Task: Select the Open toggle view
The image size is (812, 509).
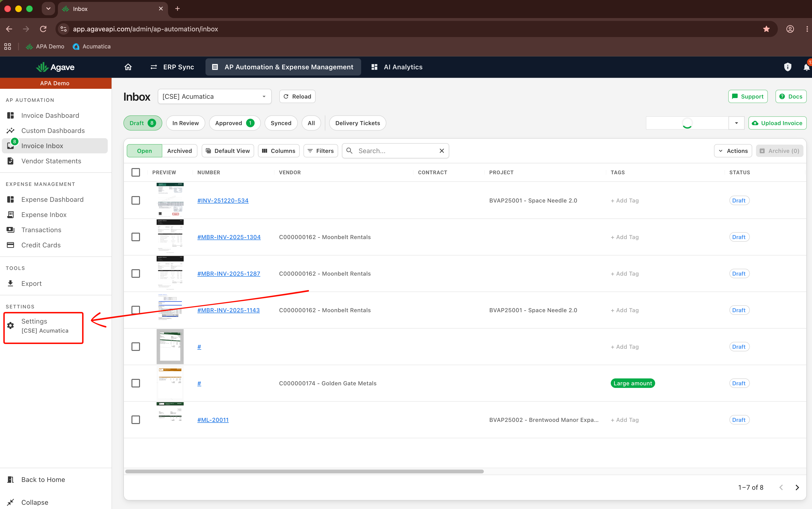Action: pyautogui.click(x=144, y=151)
